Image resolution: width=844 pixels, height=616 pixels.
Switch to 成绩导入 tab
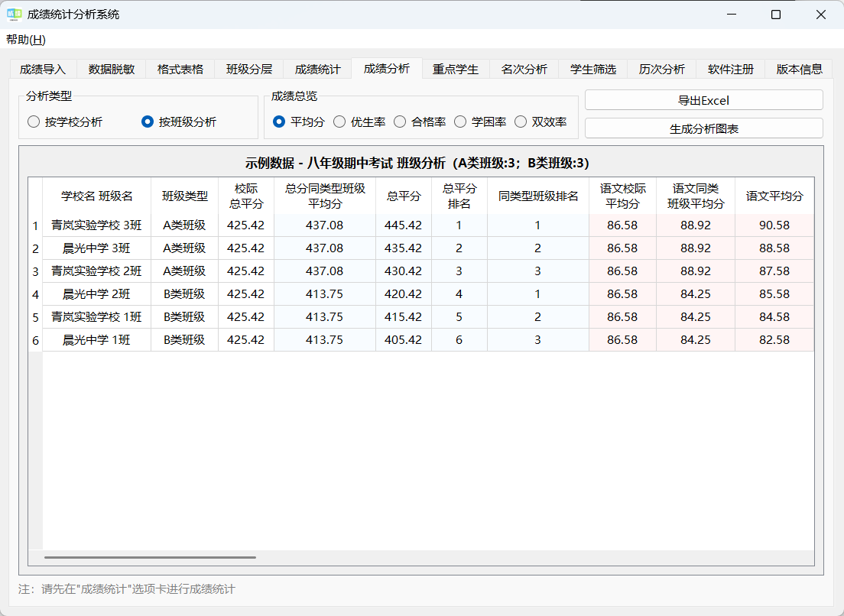[x=43, y=70]
